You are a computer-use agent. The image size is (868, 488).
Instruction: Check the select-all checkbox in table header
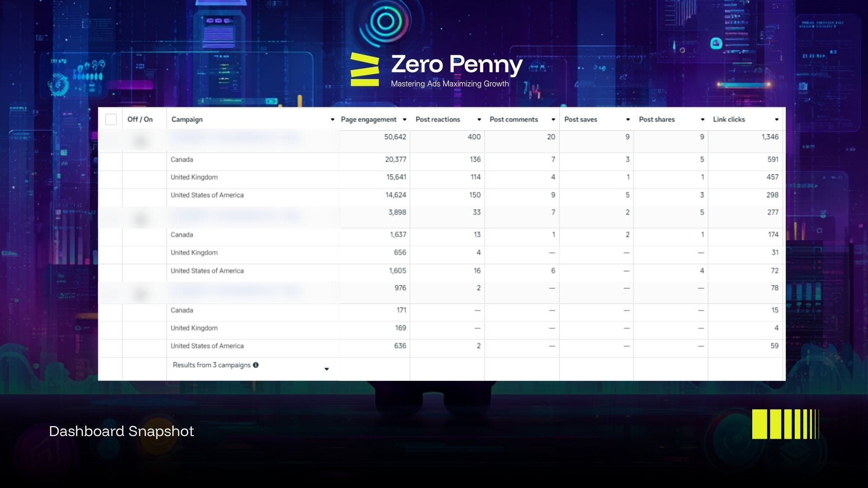pos(111,119)
